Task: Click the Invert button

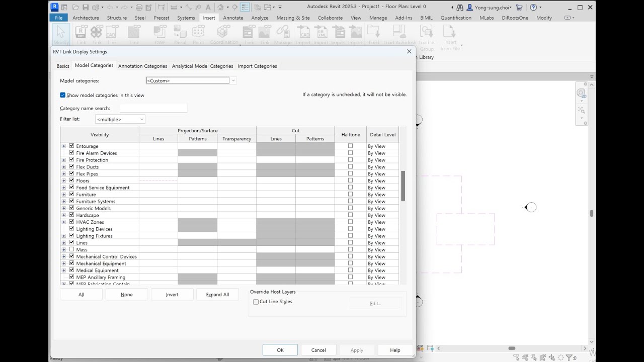Action: click(x=172, y=295)
